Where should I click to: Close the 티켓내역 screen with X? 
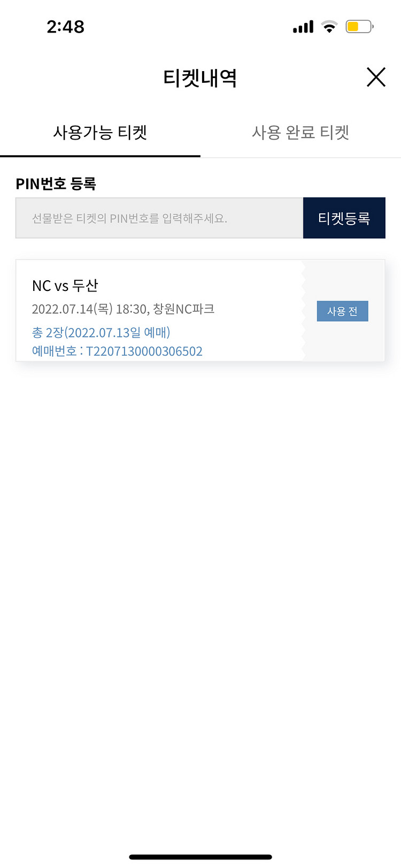tap(376, 77)
